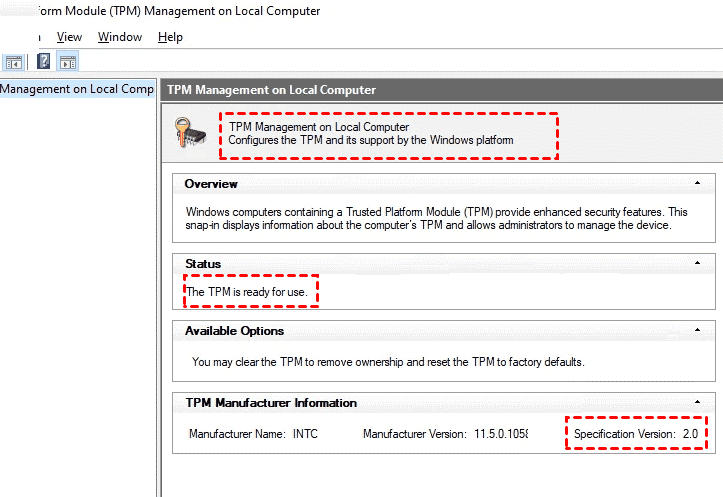Open the Window menu
723x497 pixels.
(x=120, y=37)
